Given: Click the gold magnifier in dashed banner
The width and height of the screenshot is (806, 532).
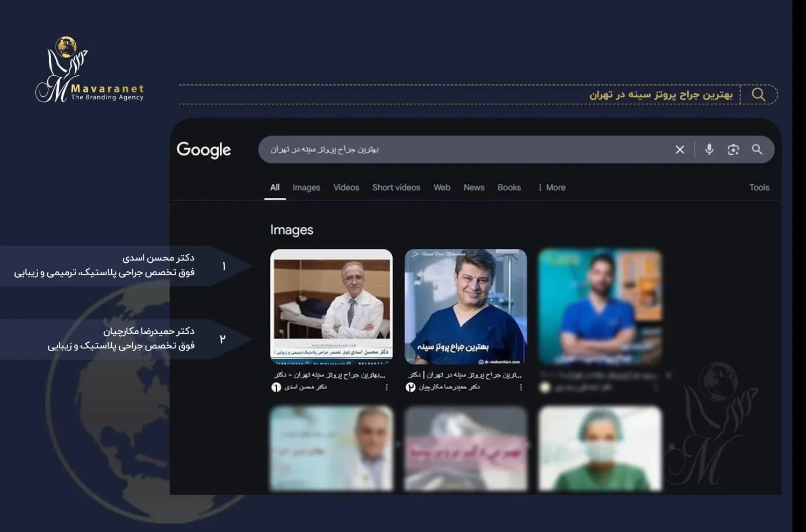Looking at the screenshot, I should pyautogui.click(x=759, y=95).
